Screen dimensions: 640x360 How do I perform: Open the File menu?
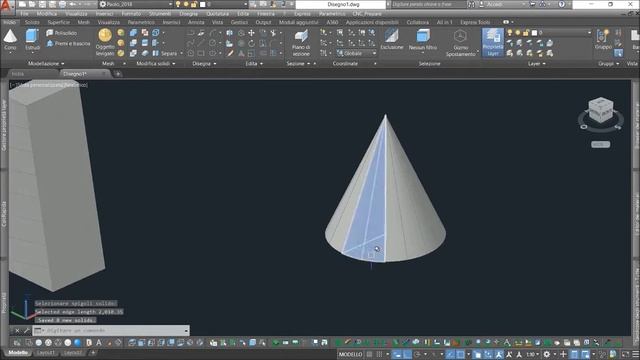pyautogui.click(x=24, y=13)
